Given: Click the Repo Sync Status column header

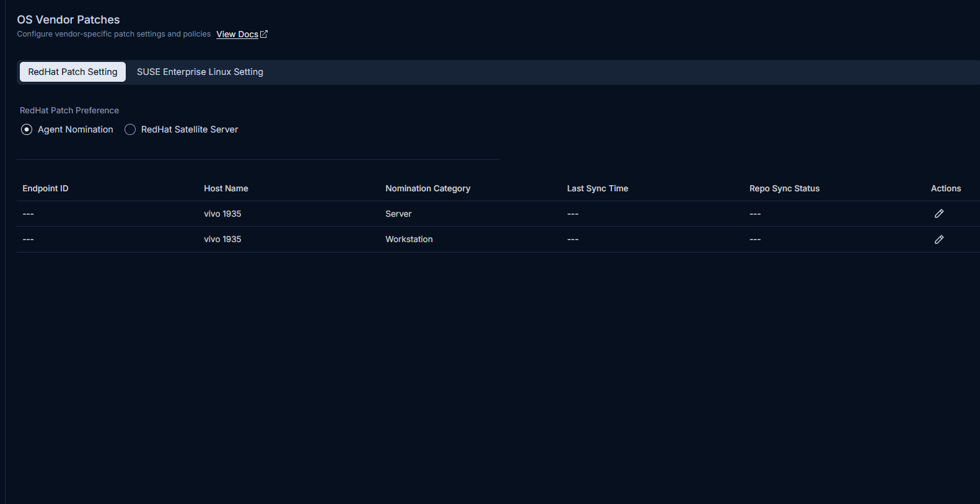Looking at the screenshot, I should [784, 188].
